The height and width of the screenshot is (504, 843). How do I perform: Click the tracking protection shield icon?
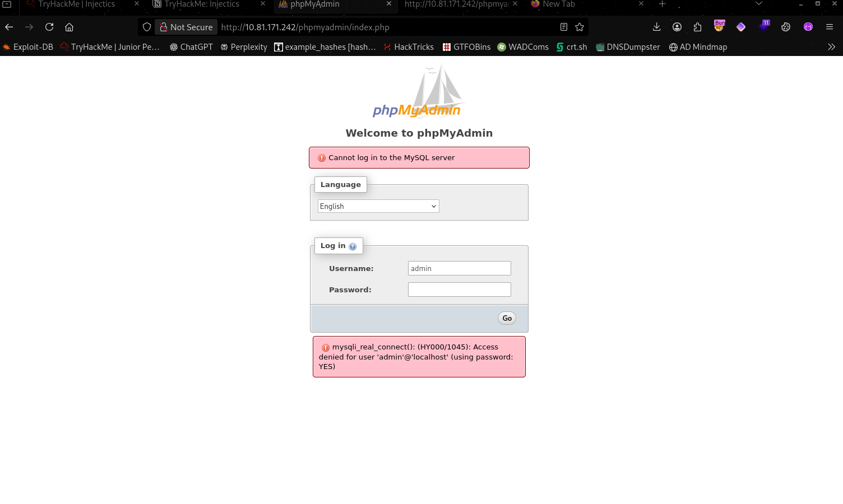tap(147, 27)
